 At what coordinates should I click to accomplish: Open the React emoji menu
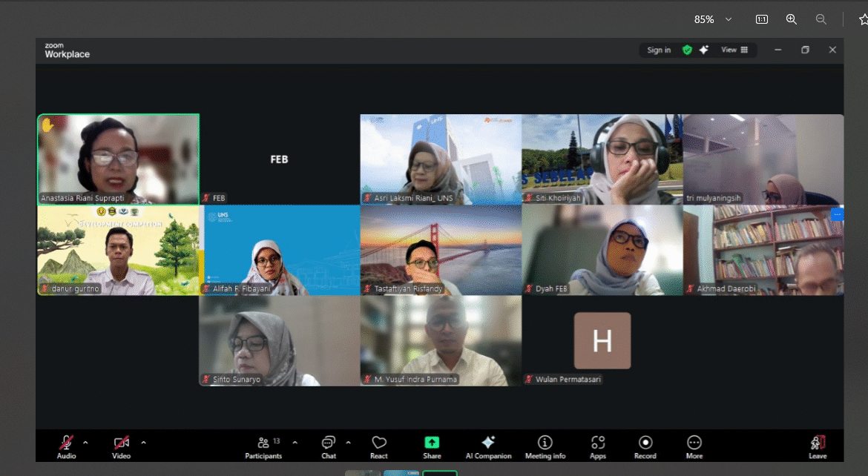click(x=379, y=446)
